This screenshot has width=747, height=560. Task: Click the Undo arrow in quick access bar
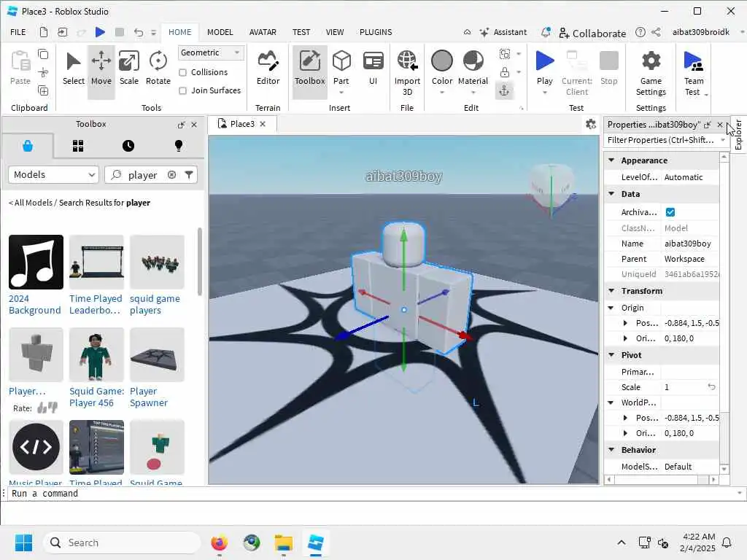[138, 32]
